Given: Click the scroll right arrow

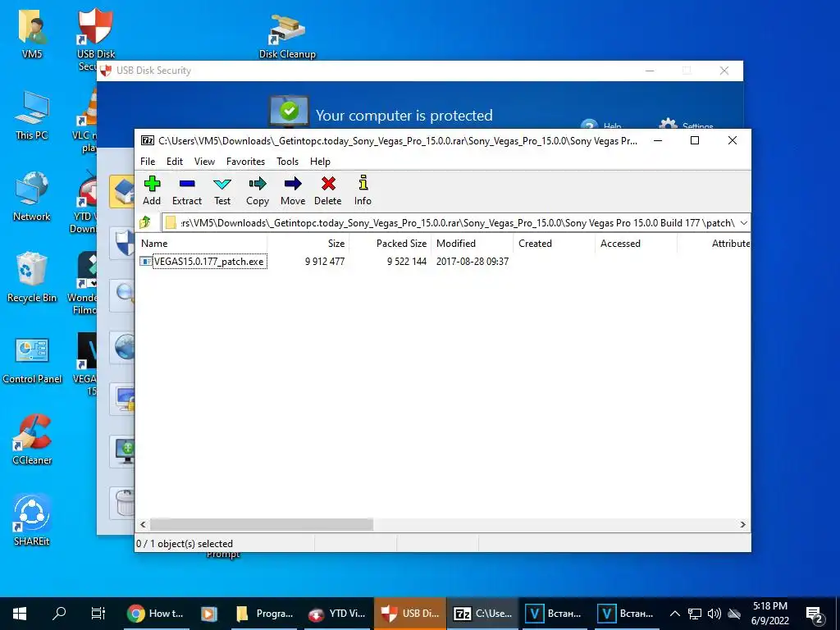Looking at the screenshot, I should pyautogui.click(x=743, y=524).
